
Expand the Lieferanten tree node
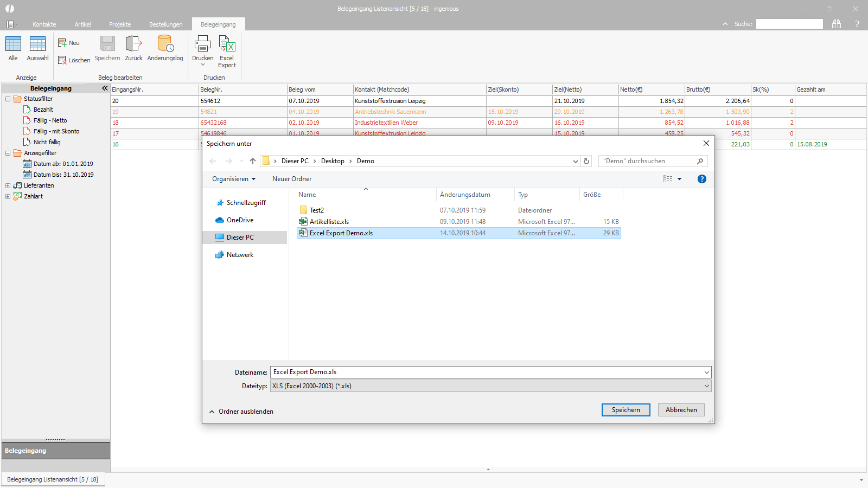click(8, 185)
